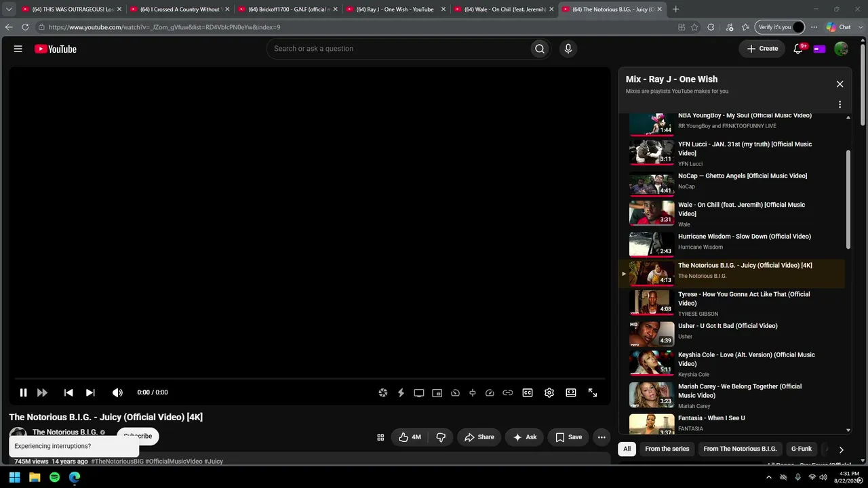
Task: Open browser extensions puzzle icon
Action: (x=711, y=27)
